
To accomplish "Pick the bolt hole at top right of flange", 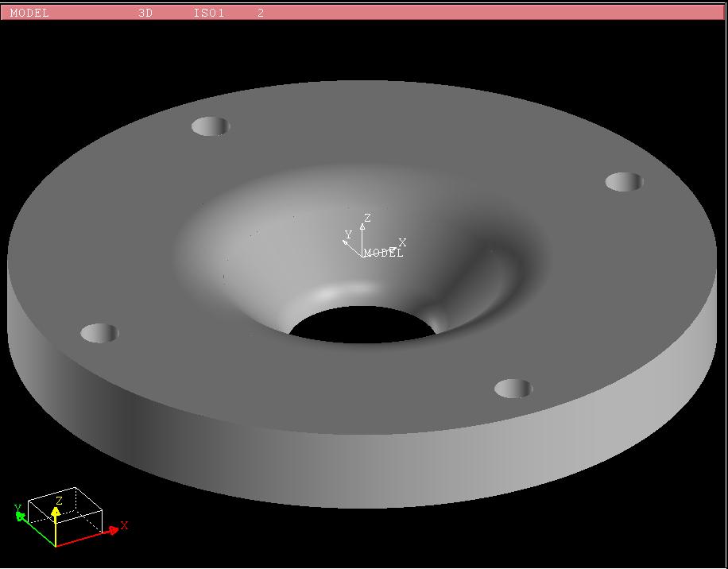I will tap(625, 181).
